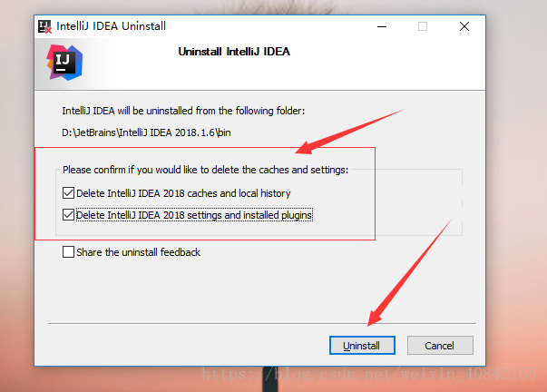Click the disabled maximize window button
Viewport: 547px width, 392px height.
423,26
